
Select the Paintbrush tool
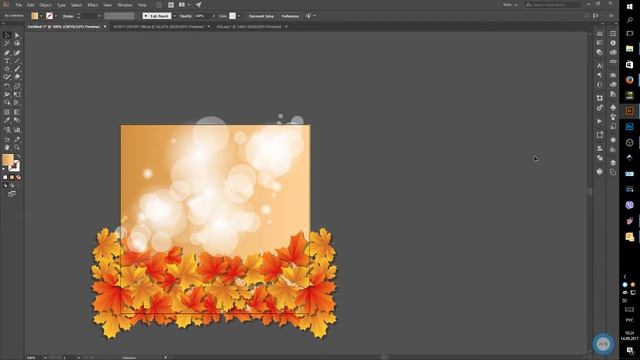click(x=17, y=69)
